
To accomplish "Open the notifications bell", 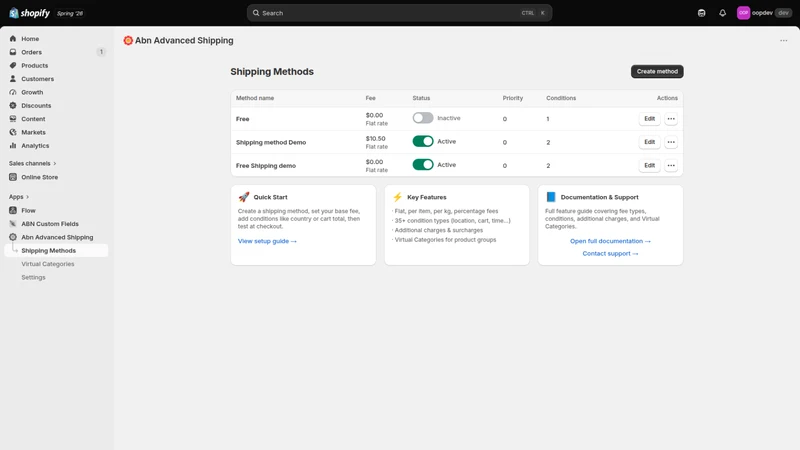I will point(722,13).
